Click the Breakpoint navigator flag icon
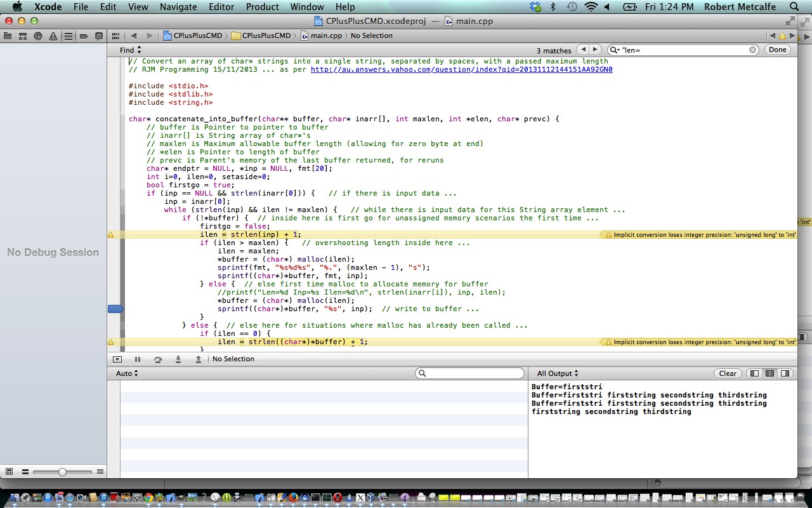Viewport: 812px width, 508px height. click(84, 36)
